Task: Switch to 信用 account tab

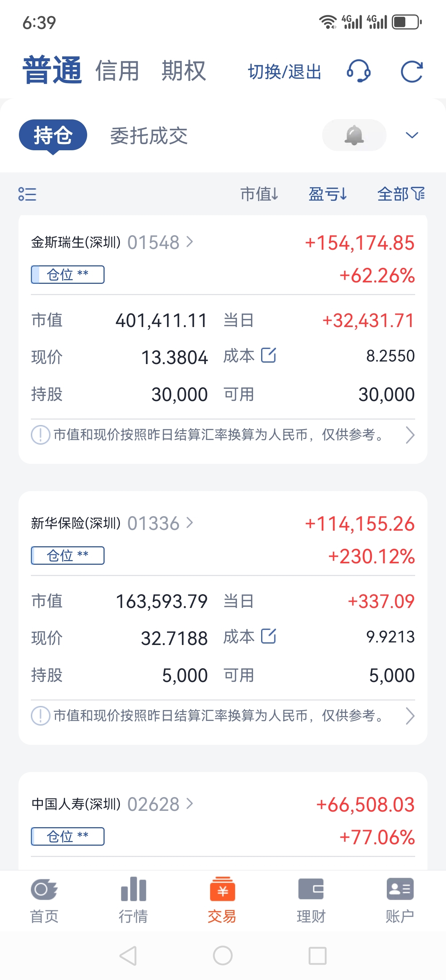Action: pos(117,71)
